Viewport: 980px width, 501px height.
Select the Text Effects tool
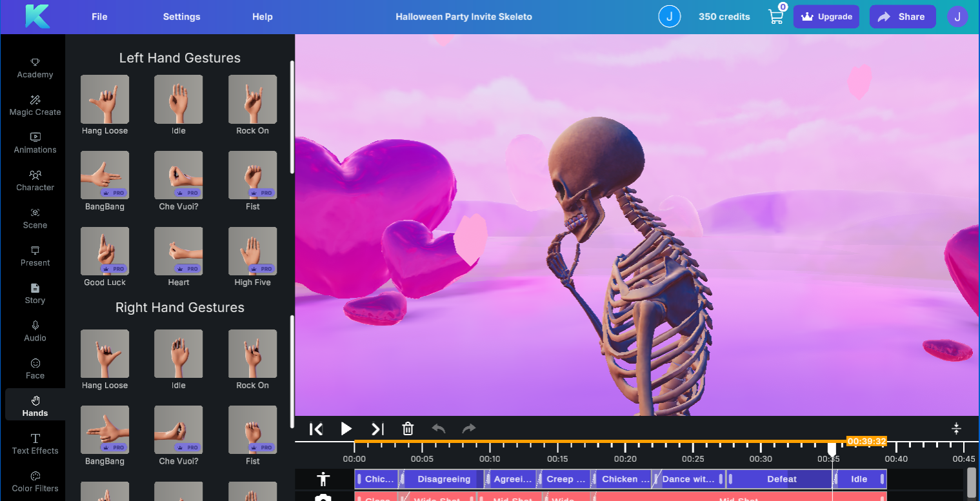(34, 444)
